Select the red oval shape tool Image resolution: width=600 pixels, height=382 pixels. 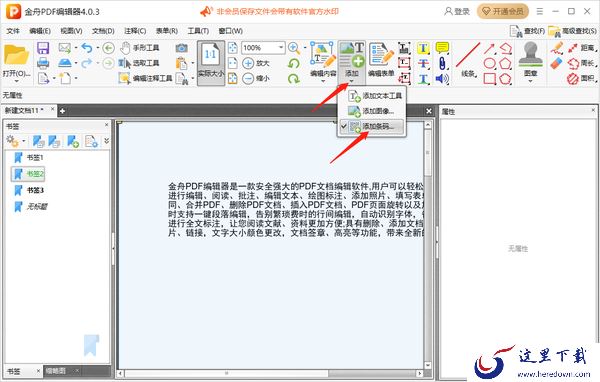(x=490, y=64)
